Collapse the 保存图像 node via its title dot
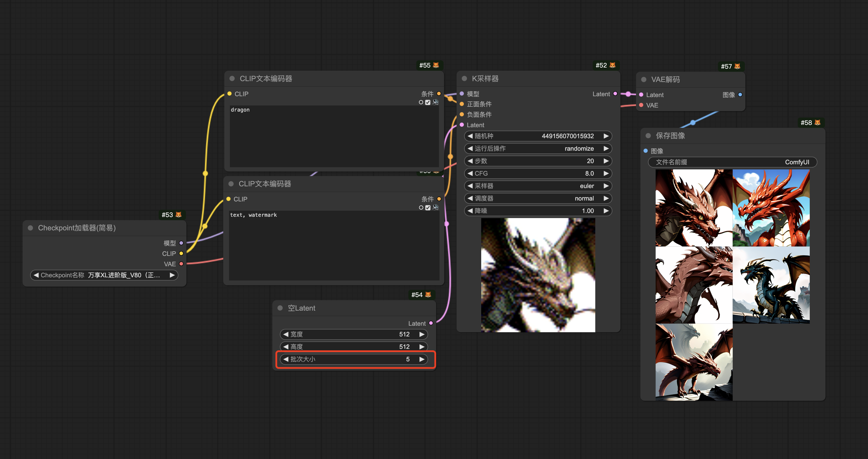The width and height of the screenshot is (868, 459). (648, 136)
